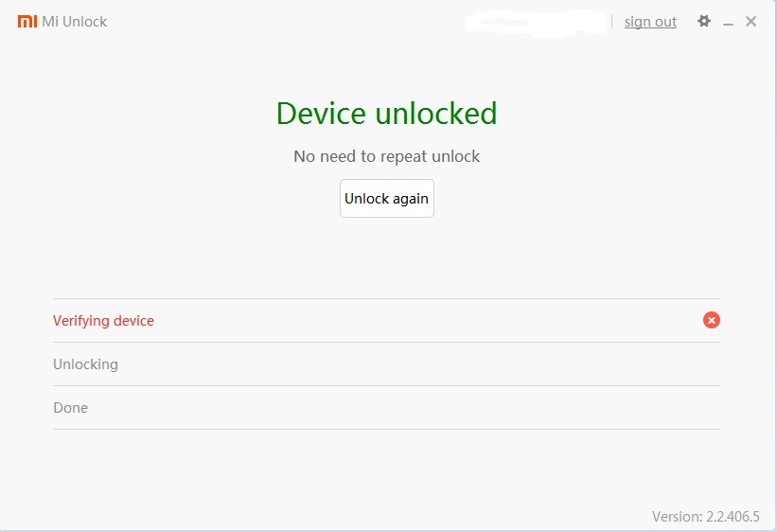The image size is (777, 532).
Task: Click the No need to repeat unlock message
Action: tap(386, 156)
